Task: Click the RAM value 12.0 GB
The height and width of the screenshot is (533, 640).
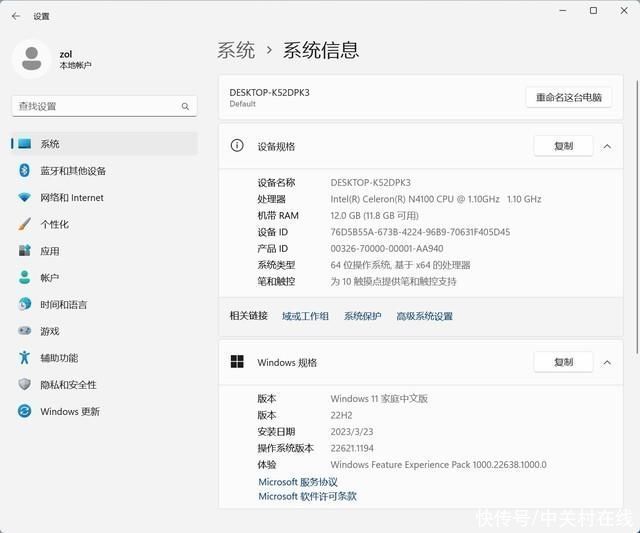Action: pos(374,215)
